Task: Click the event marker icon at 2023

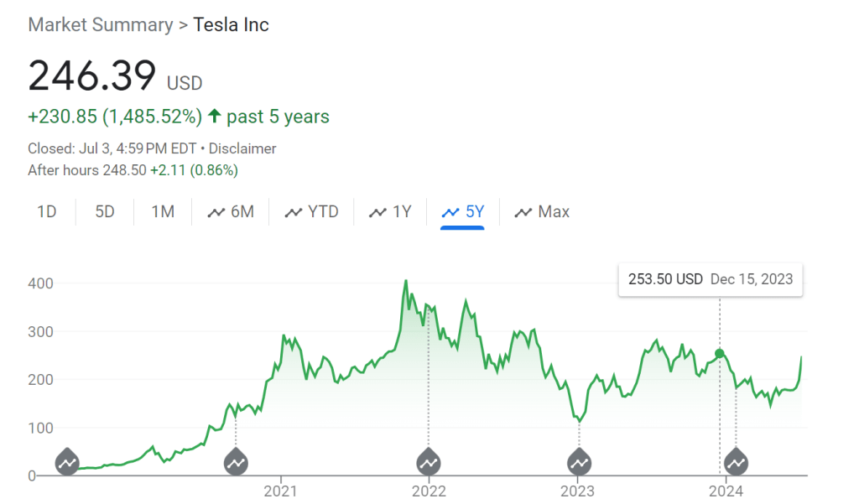Action: pos(579,461)
